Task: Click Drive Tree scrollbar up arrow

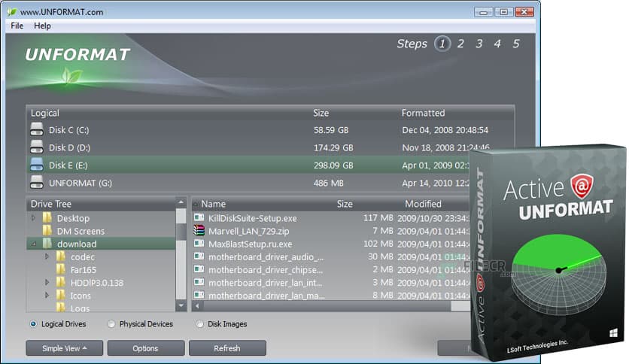Action: pyautogui.click(x=181, y=202)
